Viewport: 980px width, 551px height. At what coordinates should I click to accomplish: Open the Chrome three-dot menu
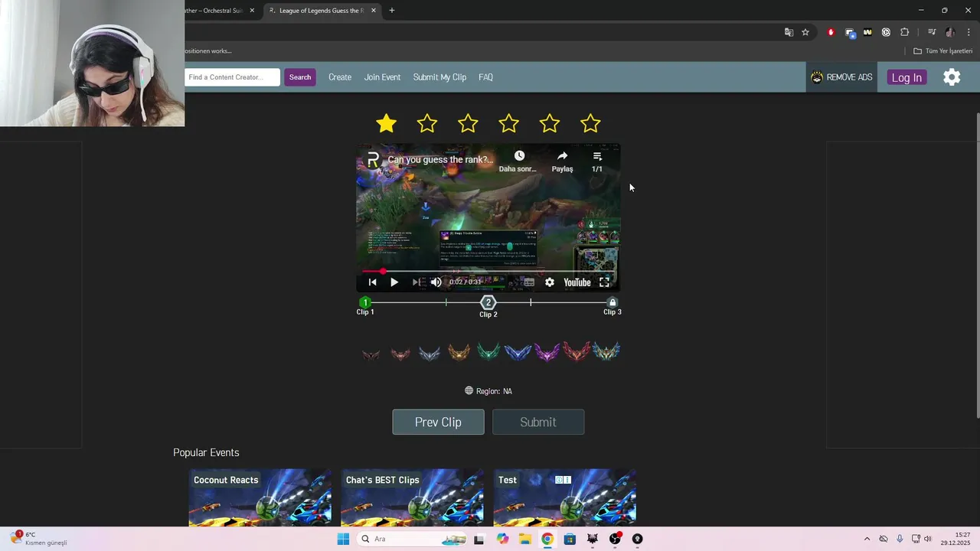pos(969,32)
